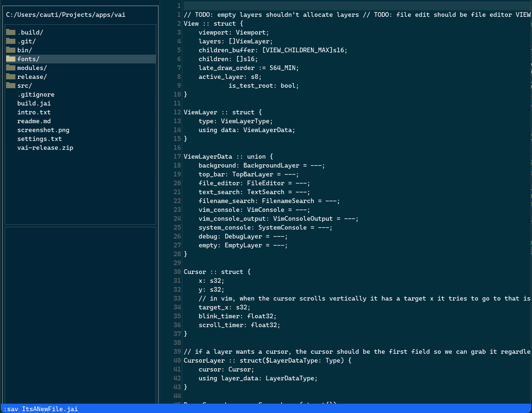
Task: Open the intro.txt file
Action: pyautogui.click(x=34, y=112)
